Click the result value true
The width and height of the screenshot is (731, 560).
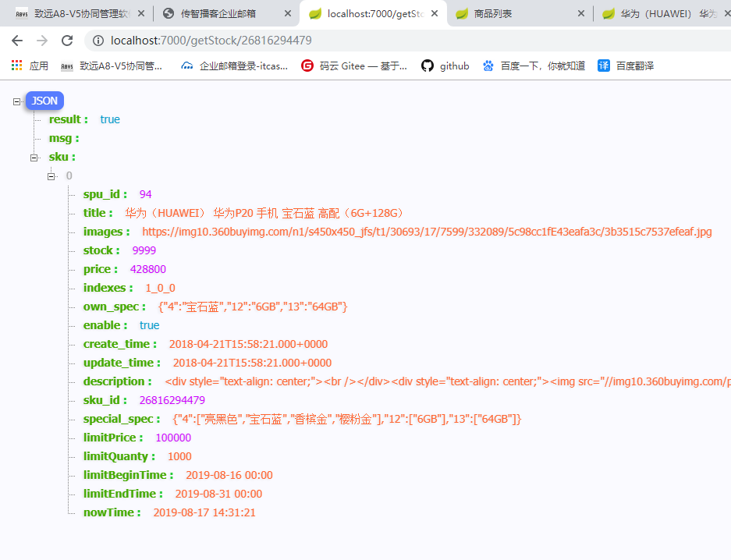point(110,119)
